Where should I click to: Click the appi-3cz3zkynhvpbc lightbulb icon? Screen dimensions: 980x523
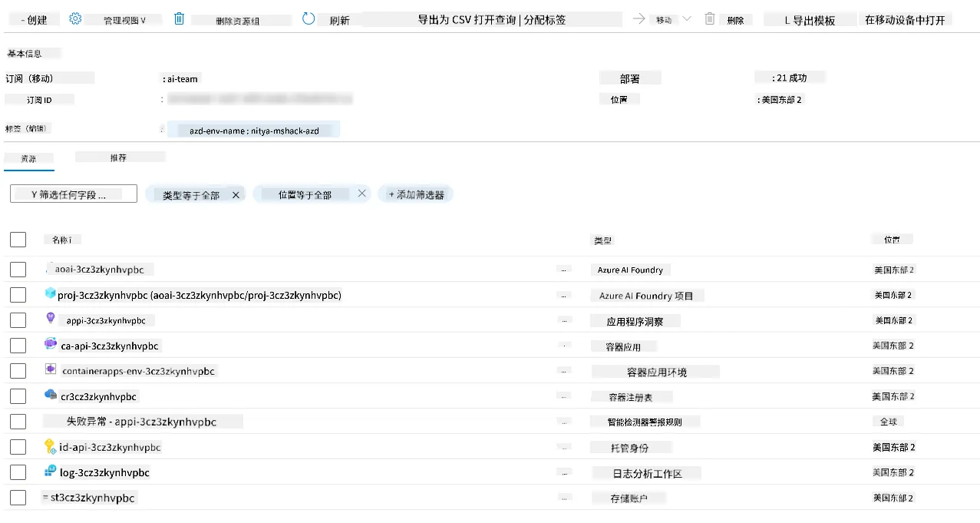click(x=51, y=319)
